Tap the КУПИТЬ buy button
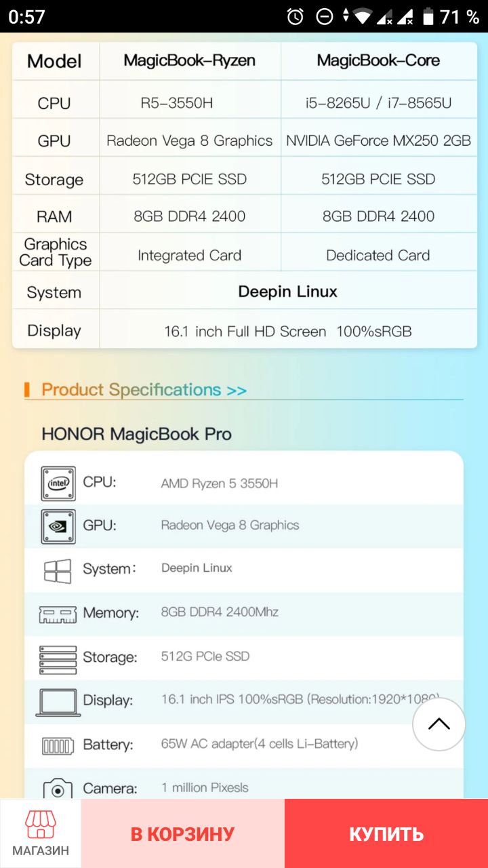The image size is (488, 868). pos(386,833)
